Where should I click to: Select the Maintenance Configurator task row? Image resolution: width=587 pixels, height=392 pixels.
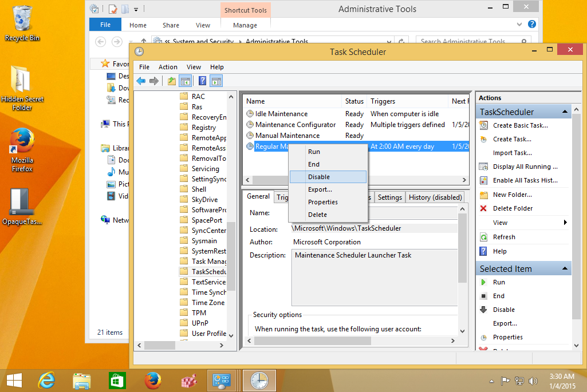pos(357,125)
